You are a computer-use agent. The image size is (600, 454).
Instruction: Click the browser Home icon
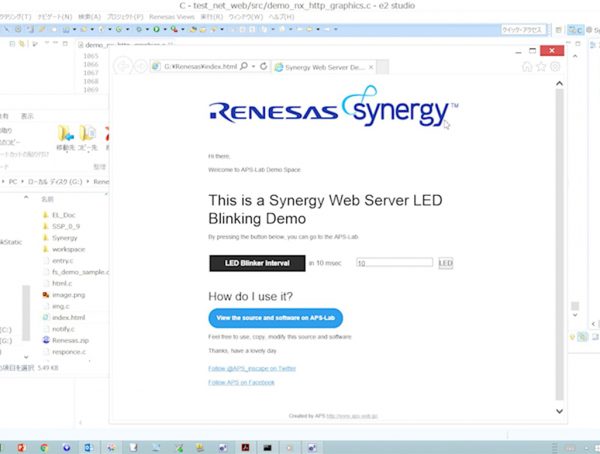click(x=527, y=67)
